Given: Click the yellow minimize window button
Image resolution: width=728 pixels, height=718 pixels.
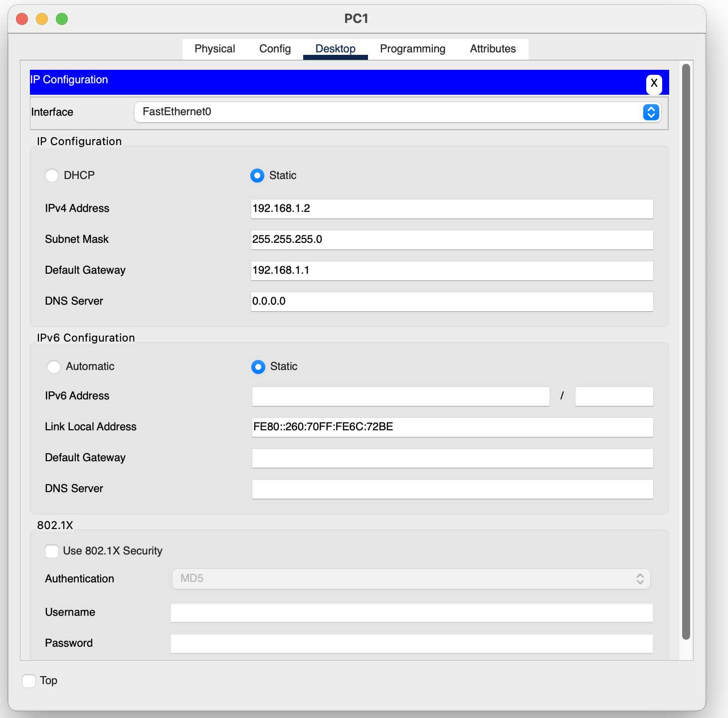Looking at the screenshot, I should 42,19.
